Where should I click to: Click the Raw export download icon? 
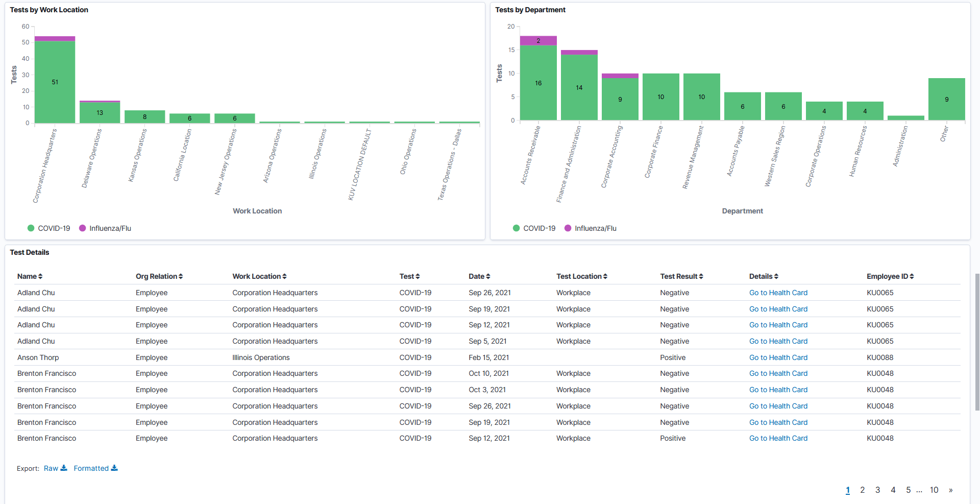click(x=63, y=467)
